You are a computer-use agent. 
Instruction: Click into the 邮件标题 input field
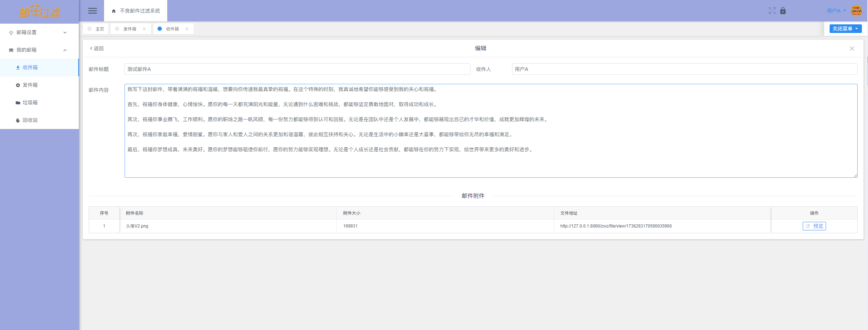pyautogui.click(x=297, y=69)
